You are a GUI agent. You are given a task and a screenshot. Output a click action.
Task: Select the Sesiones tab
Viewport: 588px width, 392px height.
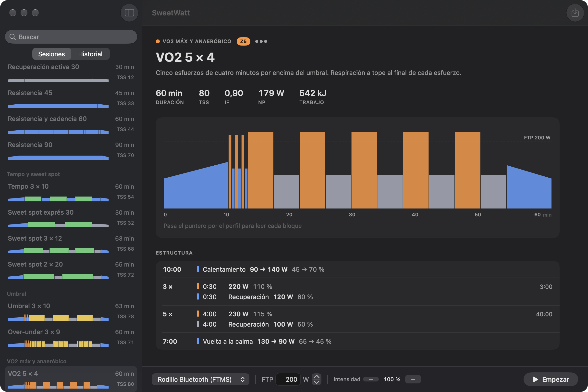point(51,54)
